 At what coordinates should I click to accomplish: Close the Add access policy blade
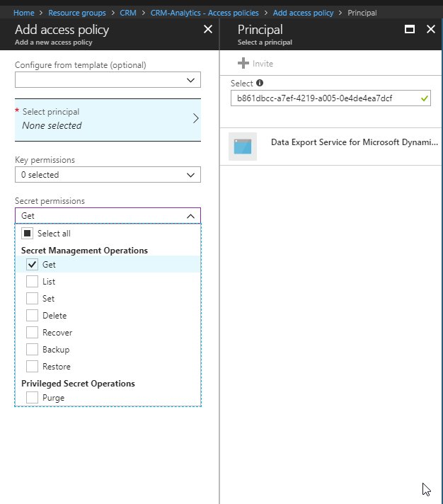click(207, 30)
